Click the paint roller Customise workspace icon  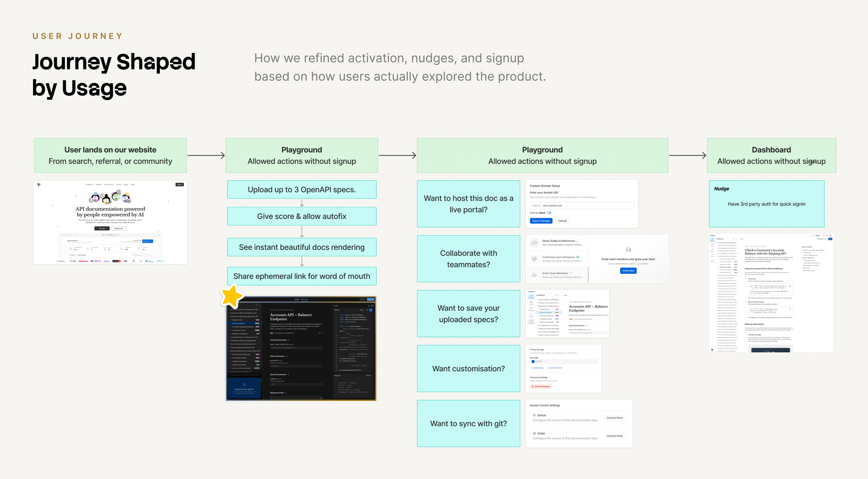(534, 259)
